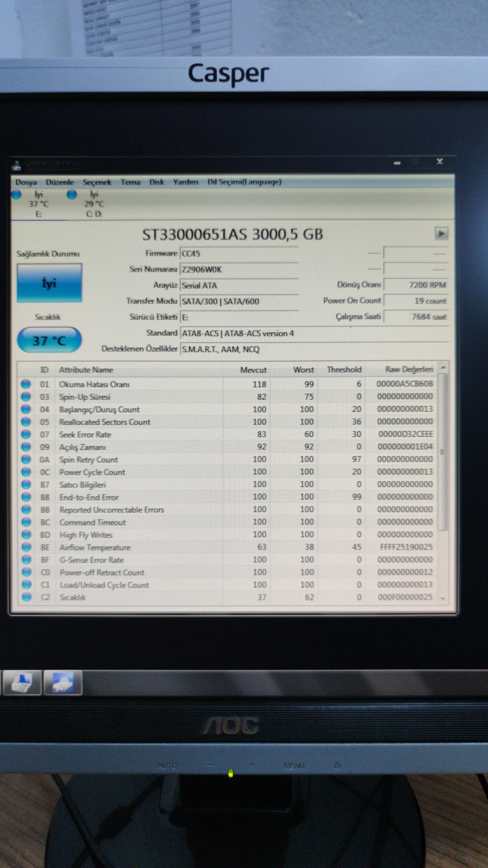Click the status icon for Okuma Hatası Oranı
488x868 pixels.
click(26, 384)
